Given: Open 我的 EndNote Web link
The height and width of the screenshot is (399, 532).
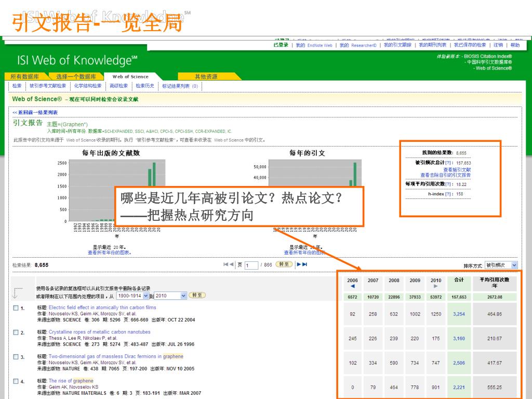Looking at the screenshot, I should 314,45.
